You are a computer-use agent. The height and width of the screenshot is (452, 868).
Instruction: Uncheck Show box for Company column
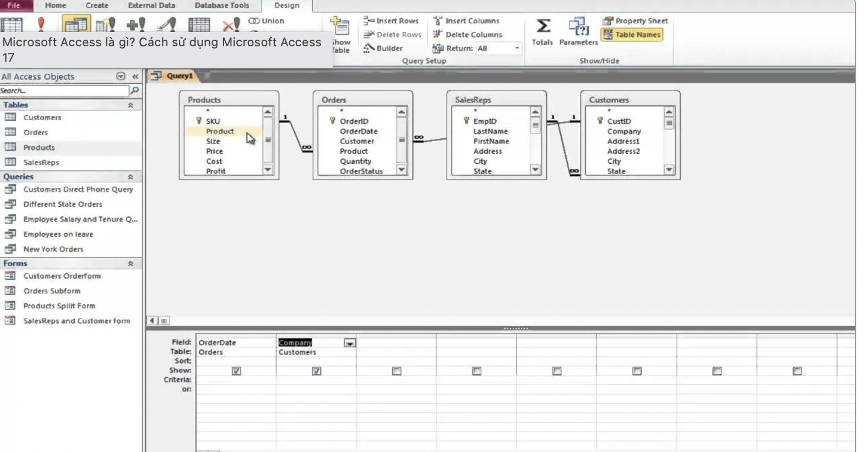coord(317,371)
